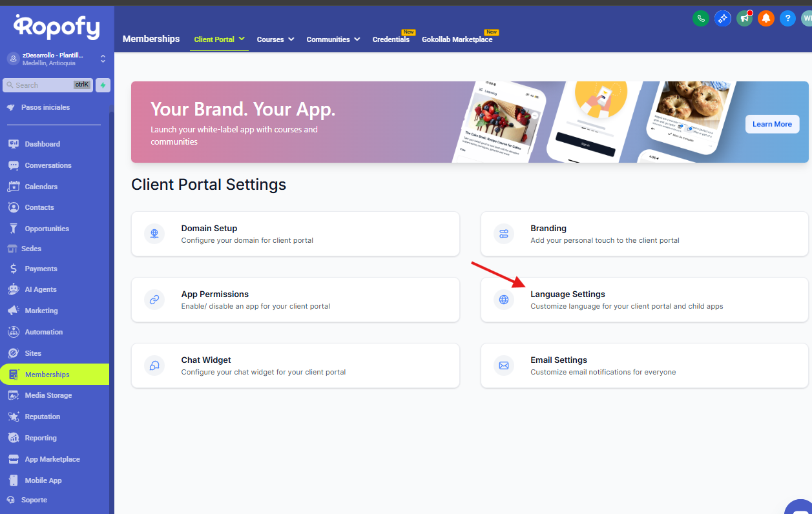Open Chat Widget settings card
Viewport: 812px width, 514px height.
295,365
